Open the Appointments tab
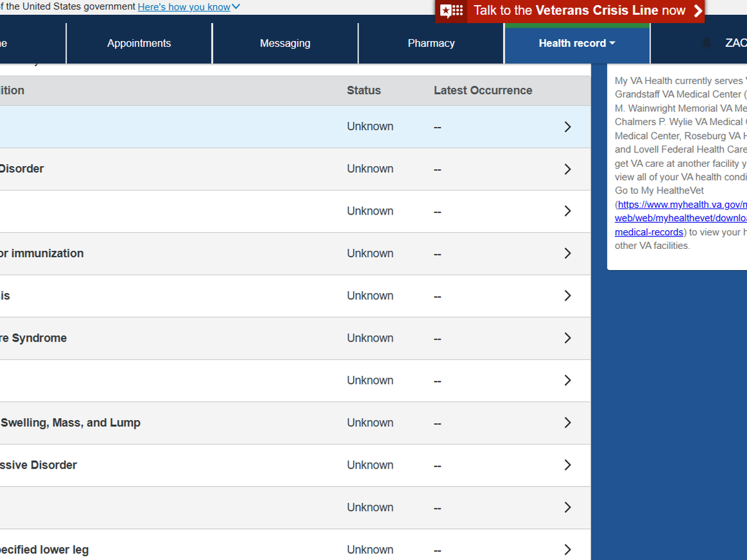Image resolution: width=747 pixels, height=560 pixels. click(x=139, y=44)
